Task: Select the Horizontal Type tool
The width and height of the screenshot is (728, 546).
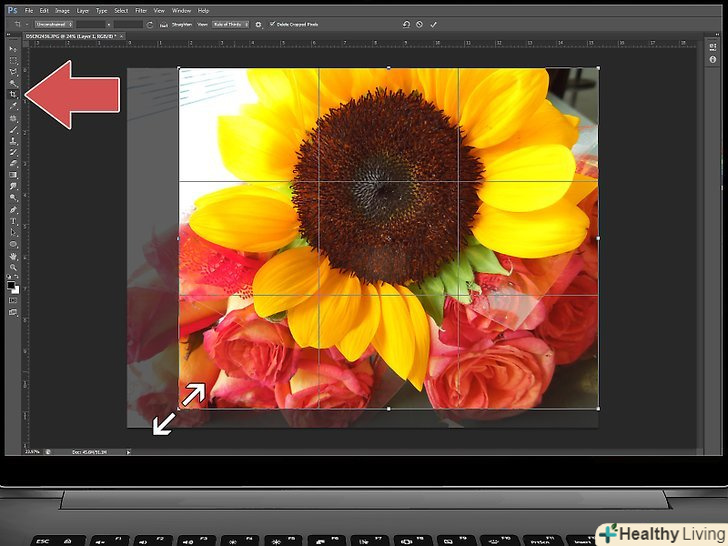Action: point(13,221)
